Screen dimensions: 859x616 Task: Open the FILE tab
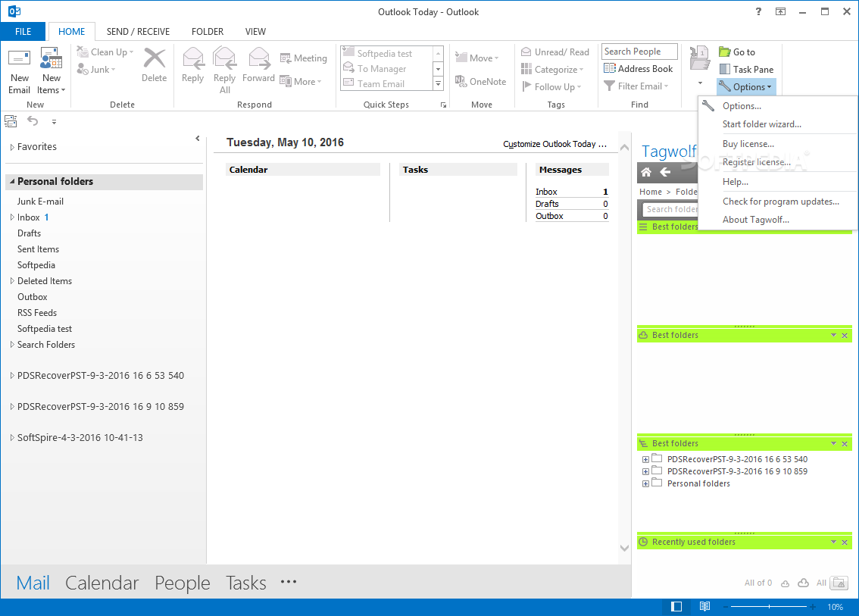tap(23, 31)
